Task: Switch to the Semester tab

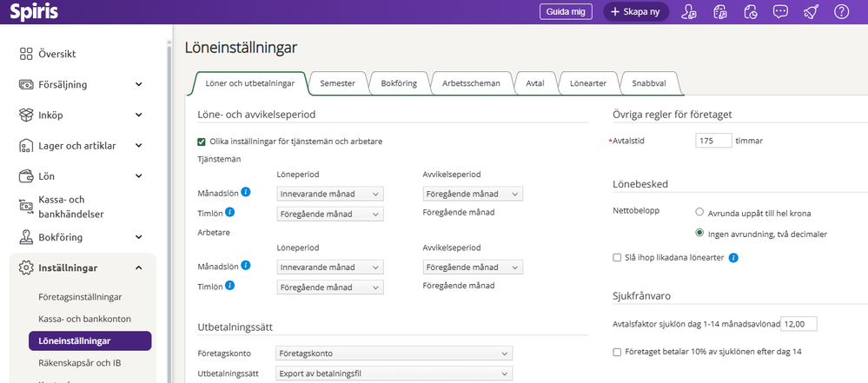Action: coord(337,83)
